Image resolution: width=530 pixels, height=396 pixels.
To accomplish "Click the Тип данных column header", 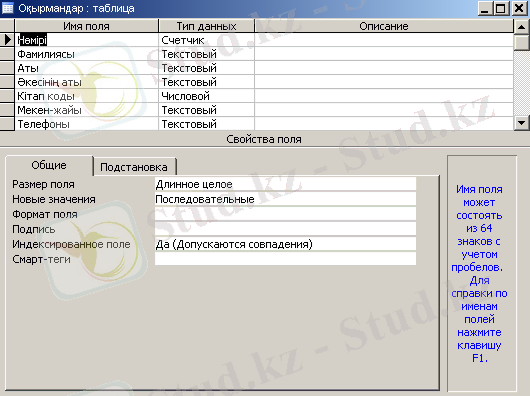I will tap(206, 26).
